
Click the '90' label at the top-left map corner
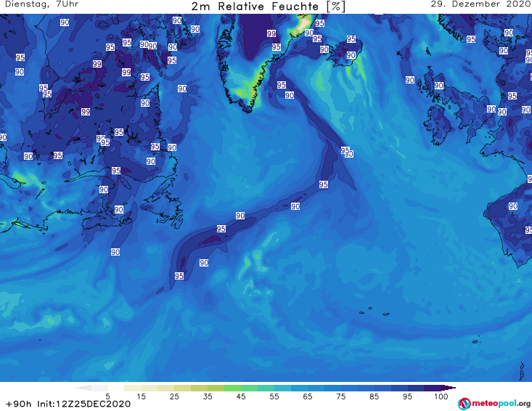tap(65, 23)
